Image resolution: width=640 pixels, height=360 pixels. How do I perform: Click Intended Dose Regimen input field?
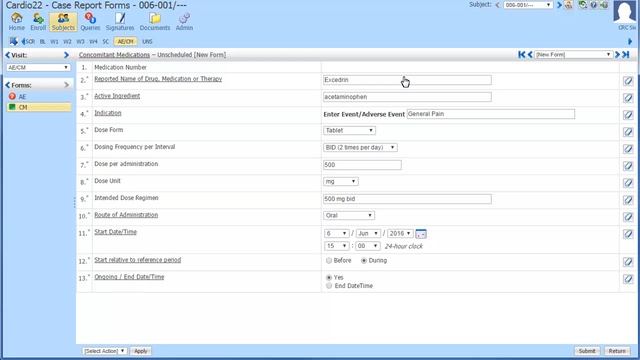coord(407,199)
